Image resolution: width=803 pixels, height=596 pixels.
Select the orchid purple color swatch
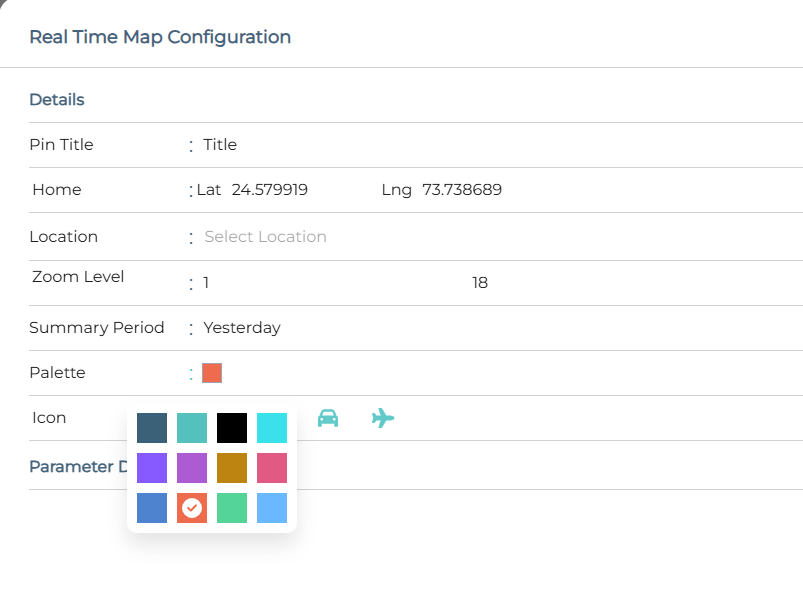tap(192, 468)
